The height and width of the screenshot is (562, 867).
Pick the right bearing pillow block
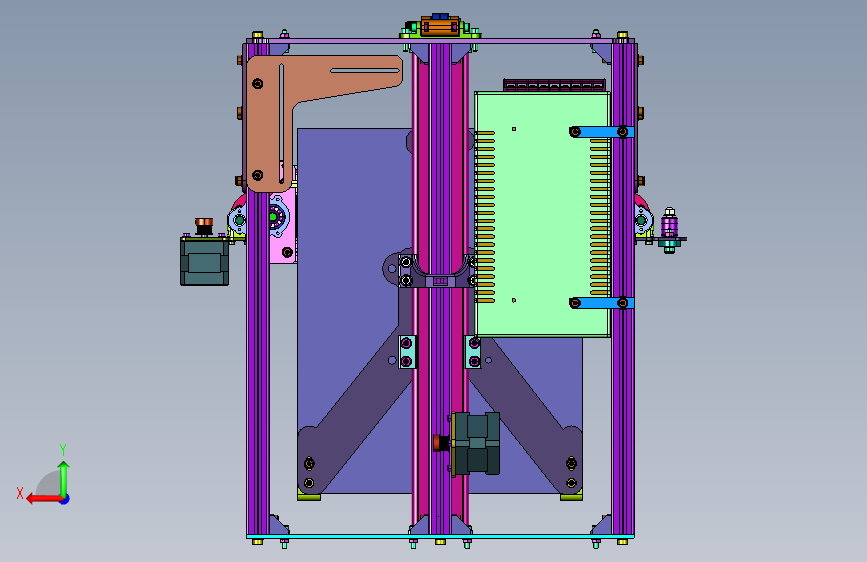coord(643,220)
